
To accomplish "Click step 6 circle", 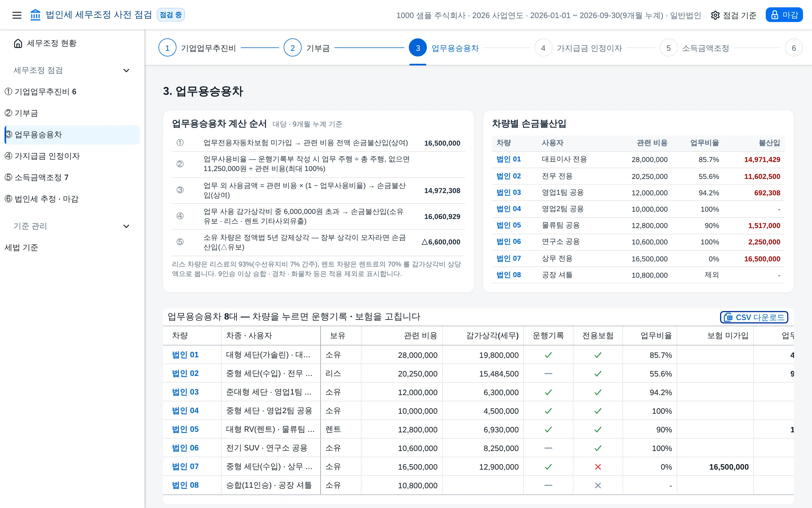I will coord(794,48).
